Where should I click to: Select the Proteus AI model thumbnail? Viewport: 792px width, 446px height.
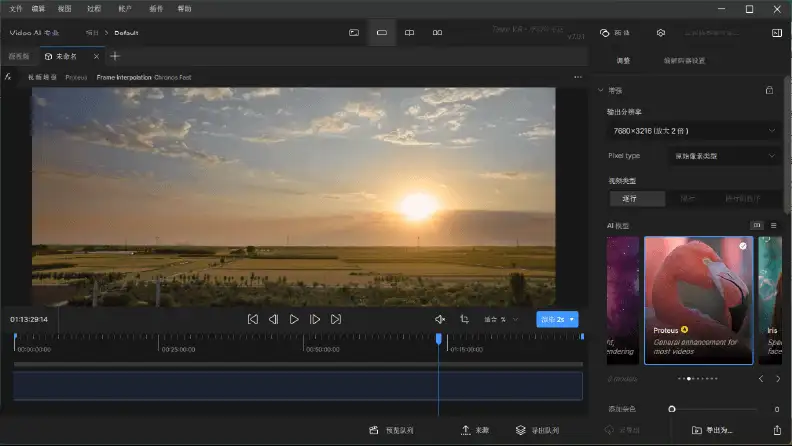click(x=699, y=301)
